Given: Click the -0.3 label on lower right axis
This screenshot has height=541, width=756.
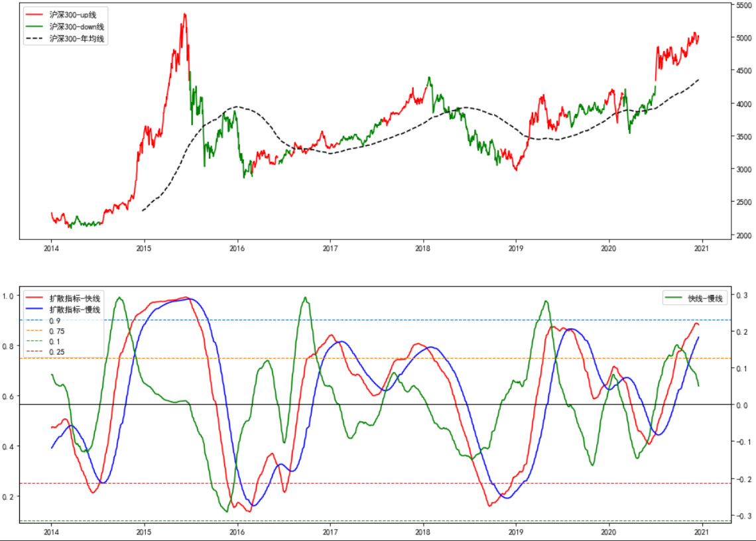Looking at the screenshot, I should tap(743, 516).
